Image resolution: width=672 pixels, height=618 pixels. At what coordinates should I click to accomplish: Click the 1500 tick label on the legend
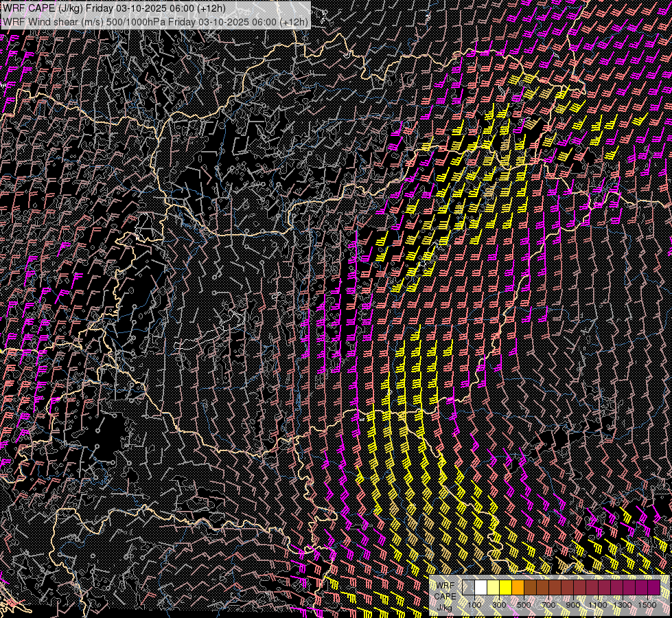pos(648,604)
